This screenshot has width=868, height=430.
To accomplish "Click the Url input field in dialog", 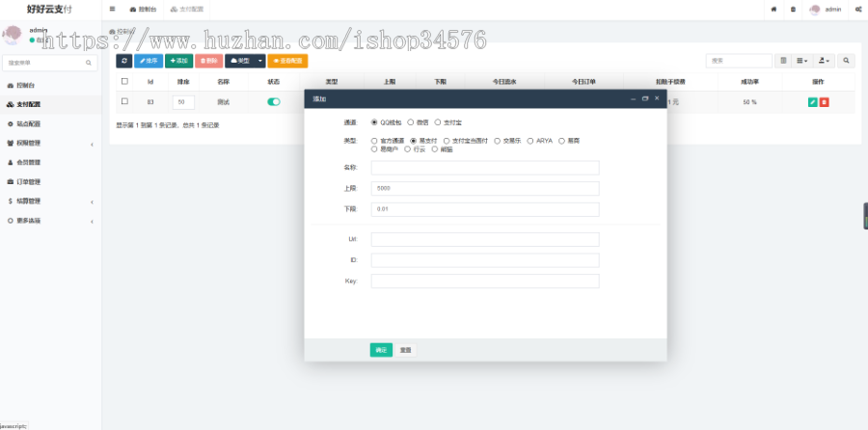I will click(x=485, y=240).
